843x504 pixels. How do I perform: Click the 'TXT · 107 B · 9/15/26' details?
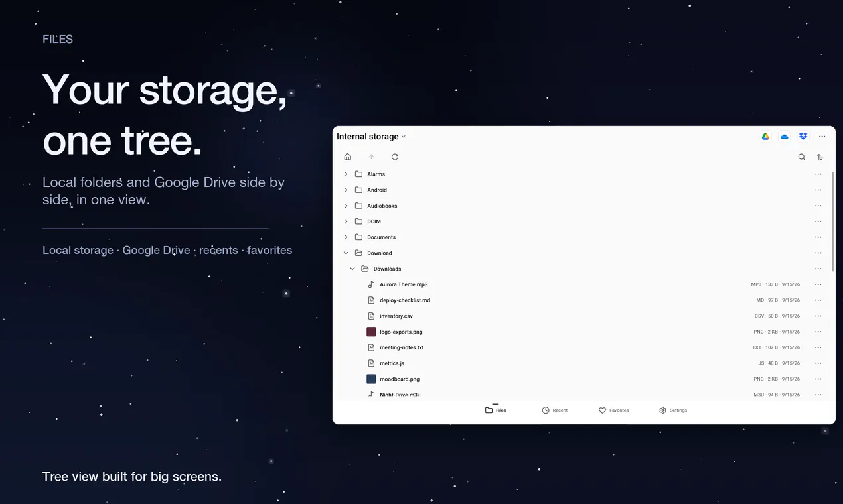tap(775, 347)
